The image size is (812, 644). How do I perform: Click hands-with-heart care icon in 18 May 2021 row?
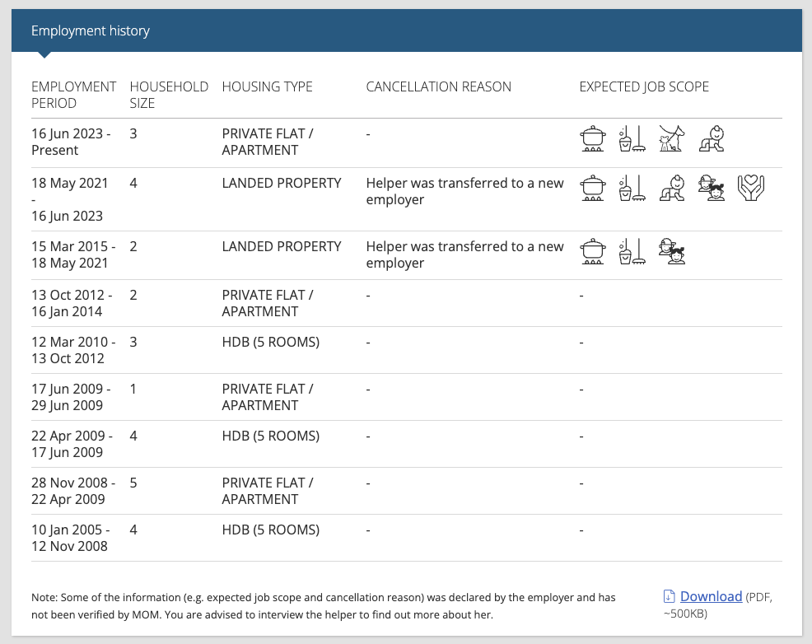751,188
